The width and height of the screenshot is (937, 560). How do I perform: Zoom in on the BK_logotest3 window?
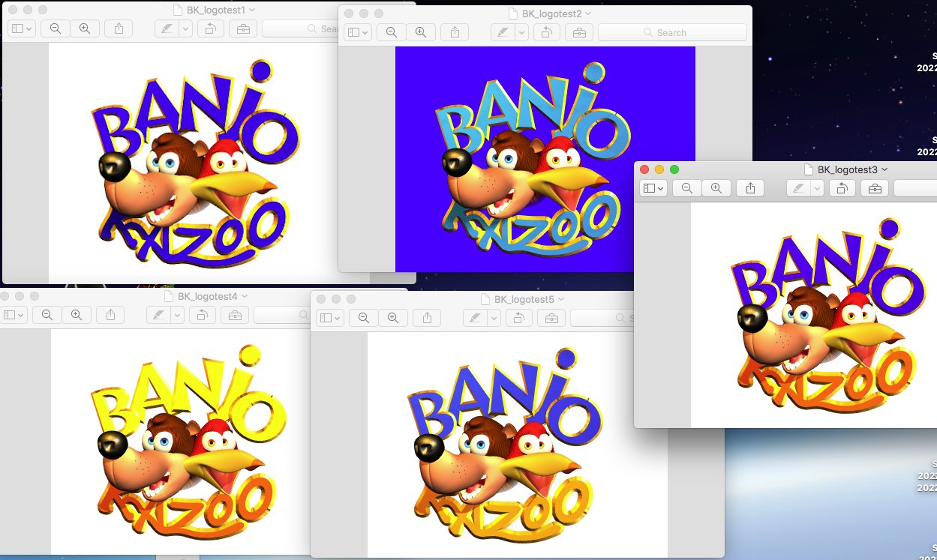(716, 188)
